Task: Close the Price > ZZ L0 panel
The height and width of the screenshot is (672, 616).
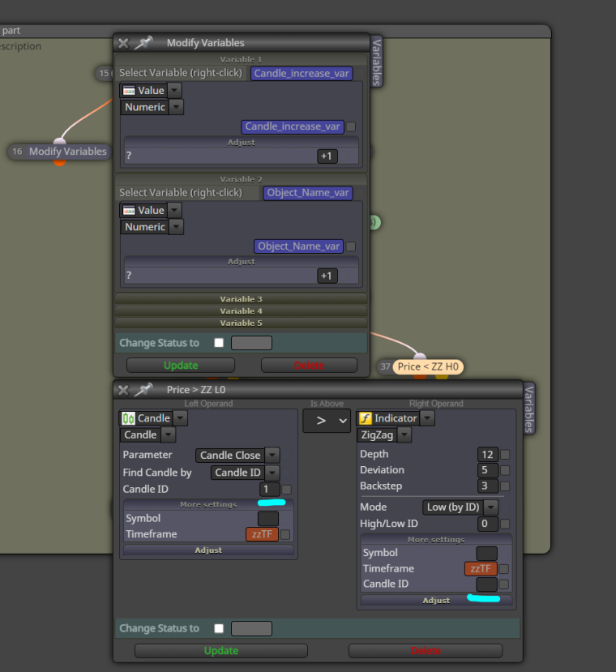Action: coord(123,390)
